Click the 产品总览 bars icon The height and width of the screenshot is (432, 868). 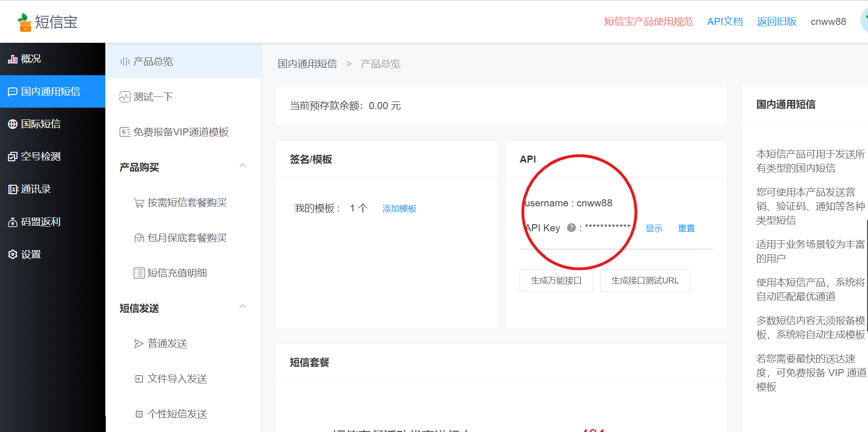(x=125, y=62)
